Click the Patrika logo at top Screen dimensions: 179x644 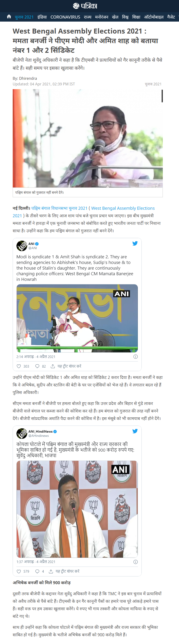point(85,6)
